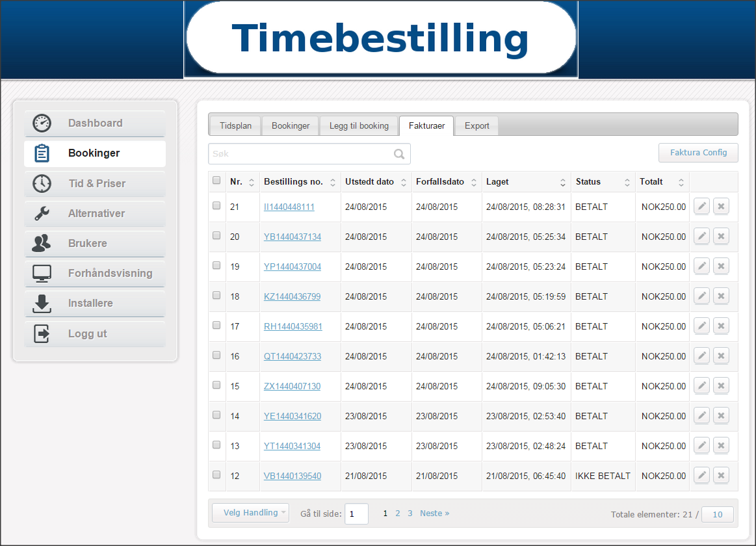Open Alternativer wrench icon
756x546 pixels.
pyautogui.click(x=42, y=213)
